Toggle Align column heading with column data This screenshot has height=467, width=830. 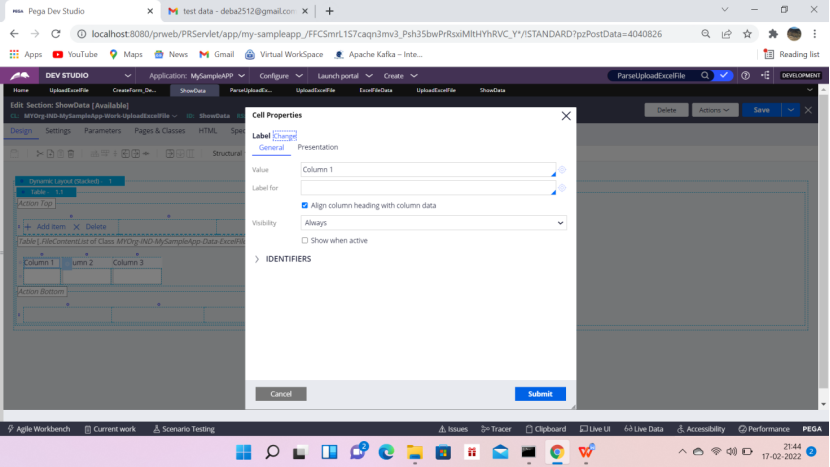(x=304, y=205)
